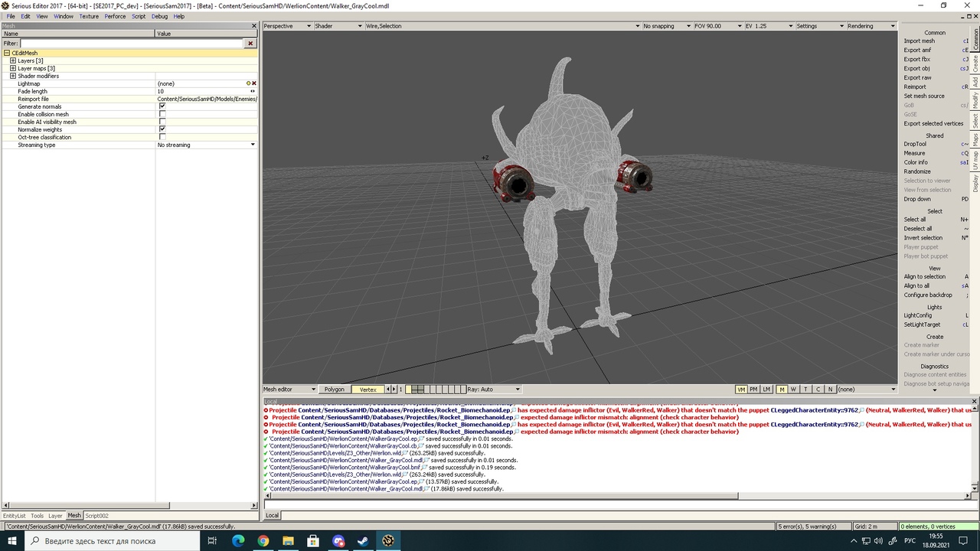Screen dimensions: 980x551
Task: Click the yellow Lightmap browse icon
Action: [248, 83]
